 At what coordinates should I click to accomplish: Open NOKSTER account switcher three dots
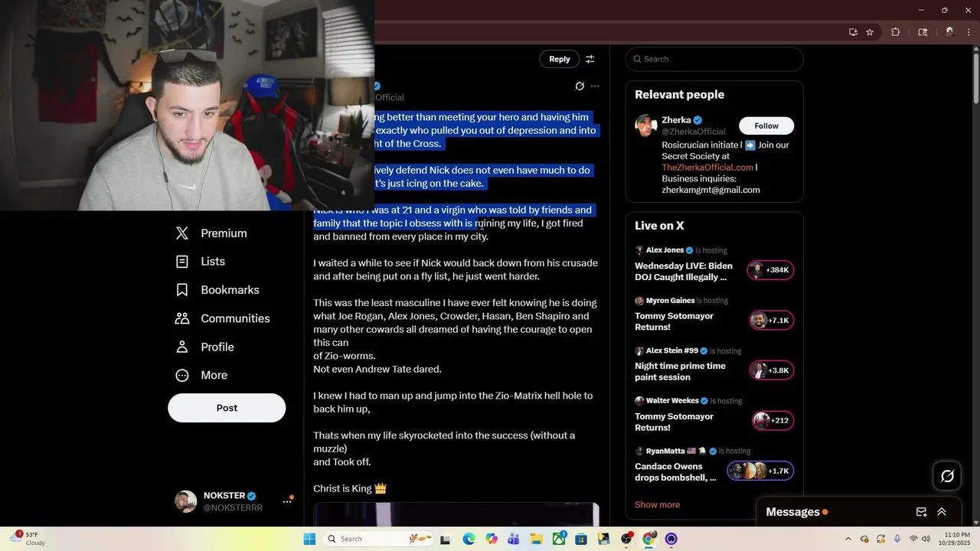tap(288, 501)
